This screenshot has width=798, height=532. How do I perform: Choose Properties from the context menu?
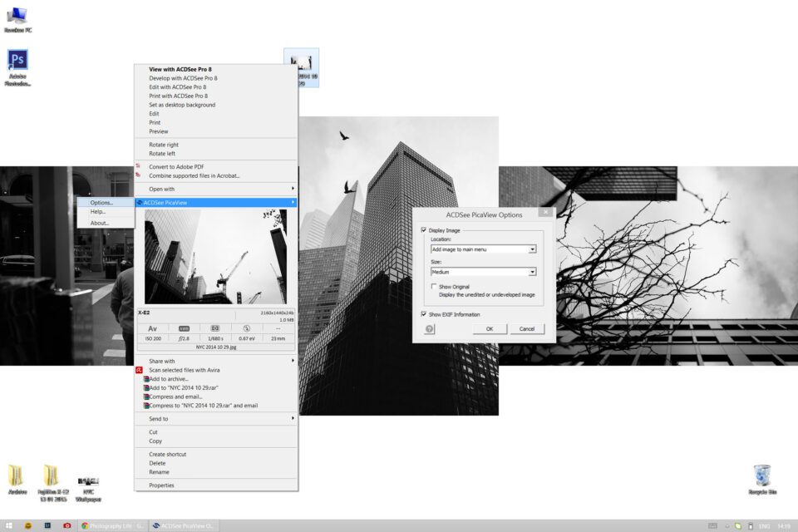[x=216, y=485]
